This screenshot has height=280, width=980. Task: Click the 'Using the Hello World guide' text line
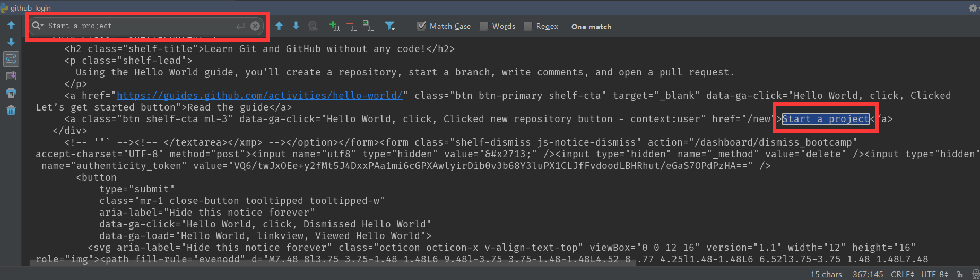(405, 72)
